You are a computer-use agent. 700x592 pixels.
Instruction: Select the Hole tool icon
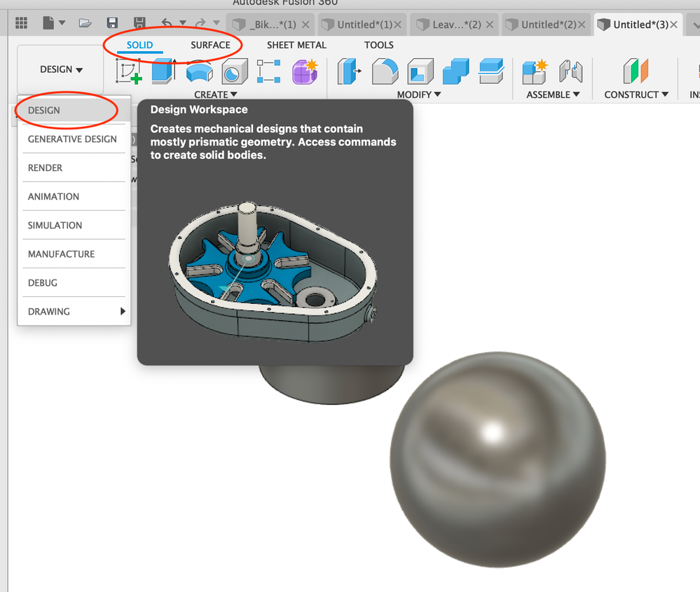point(234,71)
